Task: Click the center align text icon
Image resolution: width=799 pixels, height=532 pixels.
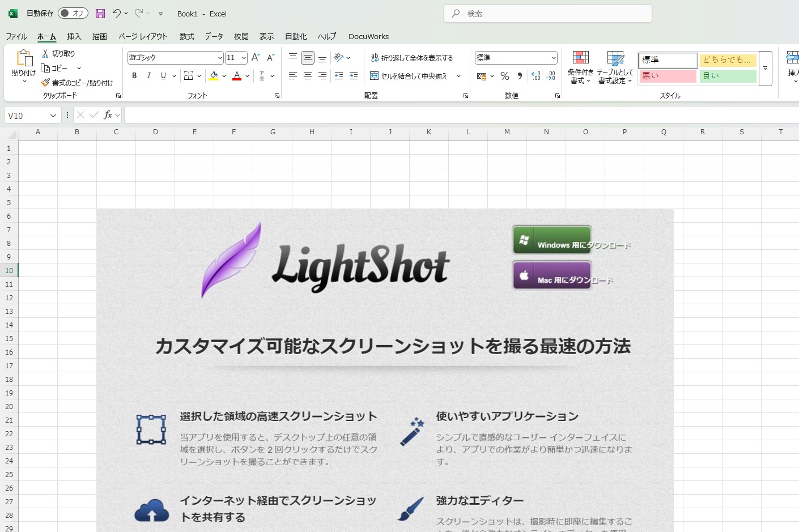Action: coord(308,76)
